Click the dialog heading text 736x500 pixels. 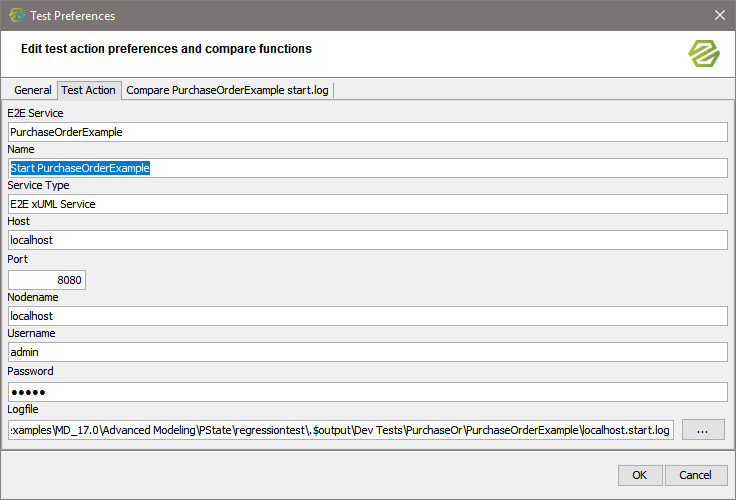pyautogui.click(x=166, y=49)
